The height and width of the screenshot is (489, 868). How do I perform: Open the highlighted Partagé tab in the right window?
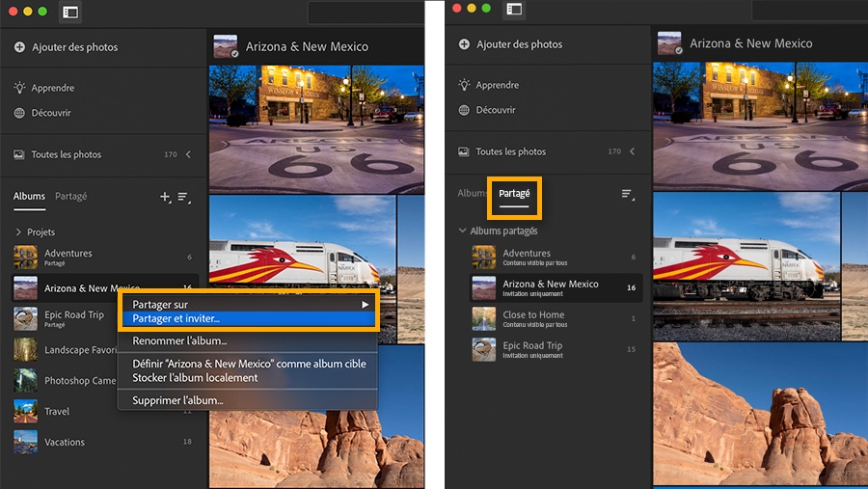[514, 193]
